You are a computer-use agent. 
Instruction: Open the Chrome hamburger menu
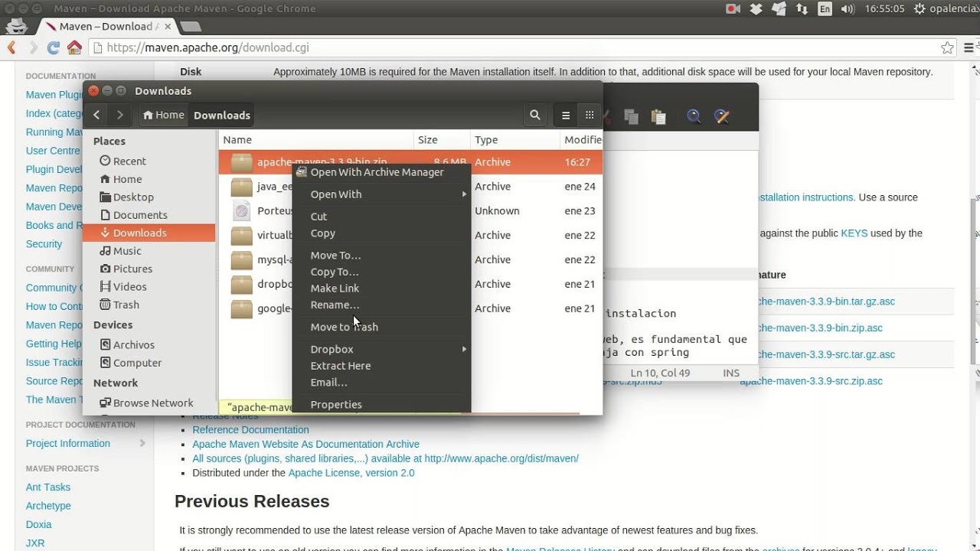pos(969,47)
